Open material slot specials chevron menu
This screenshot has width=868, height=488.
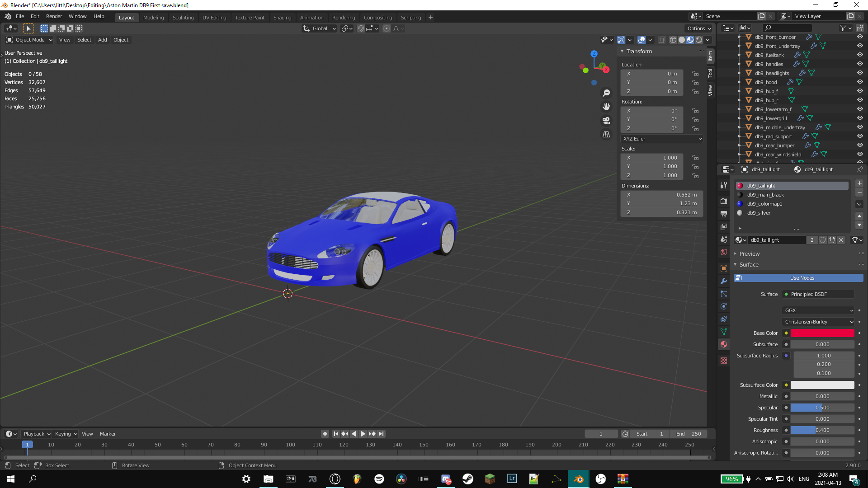859,204
